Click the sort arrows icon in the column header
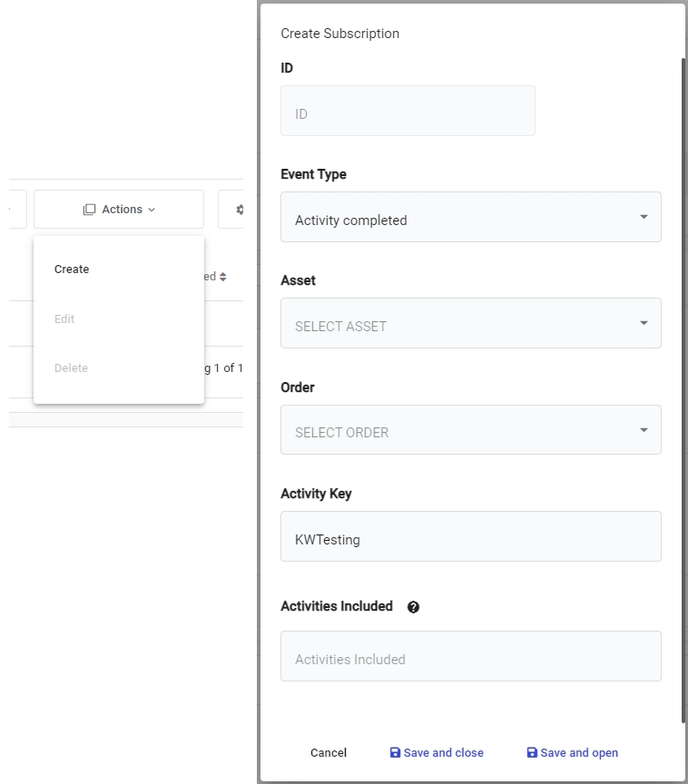The image size is (688, 784). click(222, 277)
